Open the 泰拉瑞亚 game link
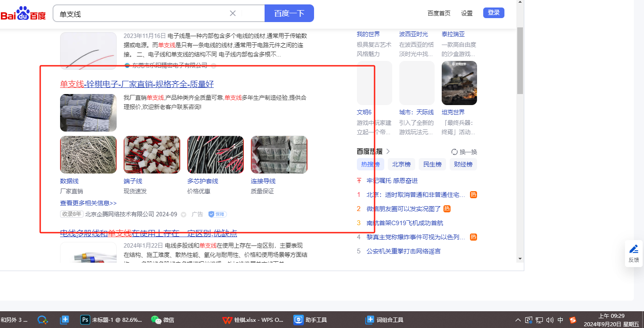This screenshot has width=644, height=328. pyautogui.click(x=453, y=34)
